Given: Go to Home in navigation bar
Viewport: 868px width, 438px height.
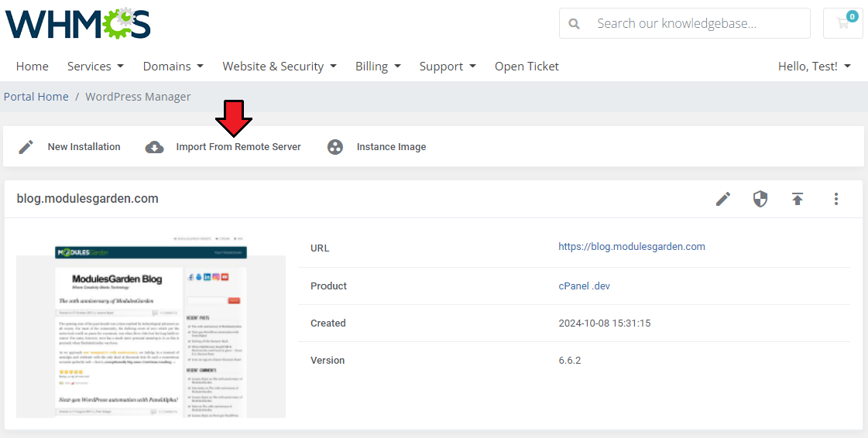Looking at the screenshot, I should point(32,67).
